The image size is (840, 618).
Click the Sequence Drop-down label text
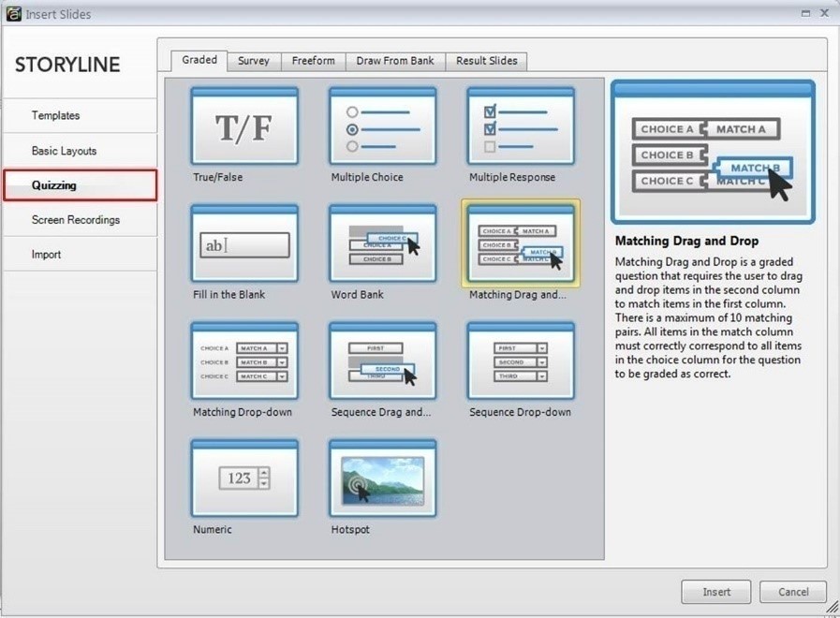(520, 412)
